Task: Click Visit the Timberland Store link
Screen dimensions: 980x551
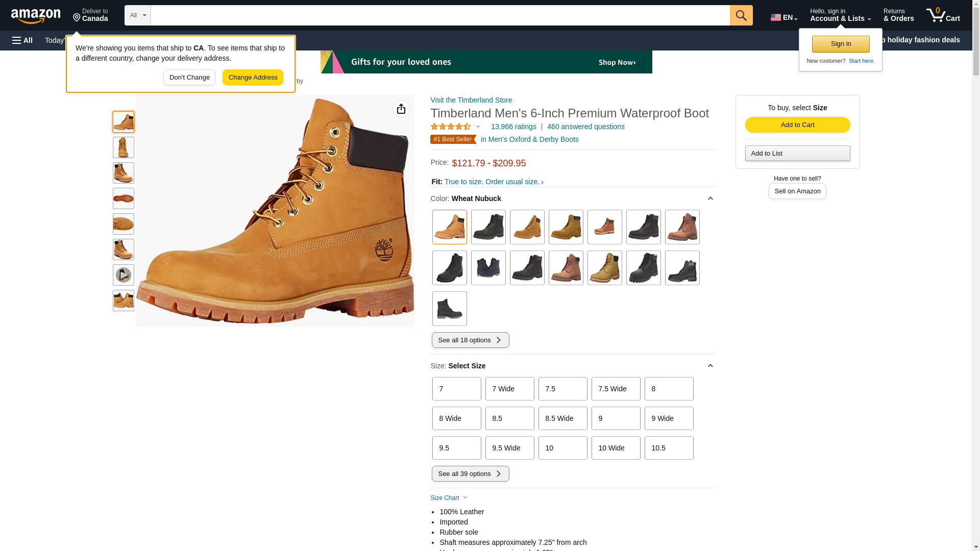Action: pyautogui.click(x=471, y=100)
